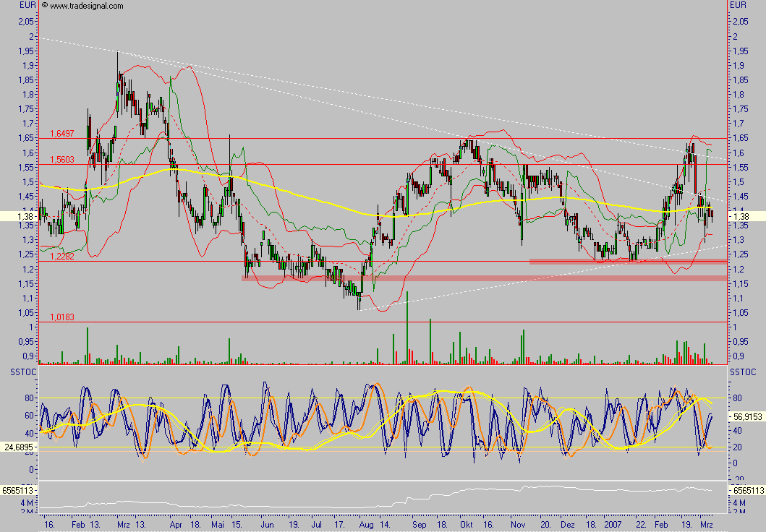Jump to the 2007 marker on time axis
Viewport: 766px width, 532px height.
tap(613, 524)
